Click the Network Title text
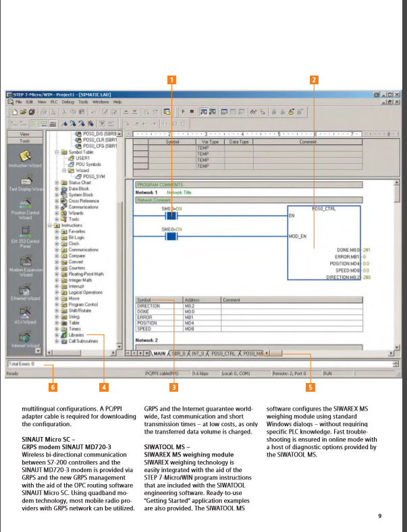The width and height of the screenshot is (407, 532). click(x=179, y=192)
